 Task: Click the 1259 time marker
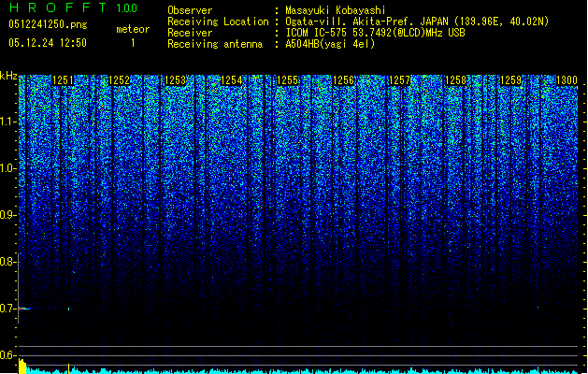[x=511, y=80]
